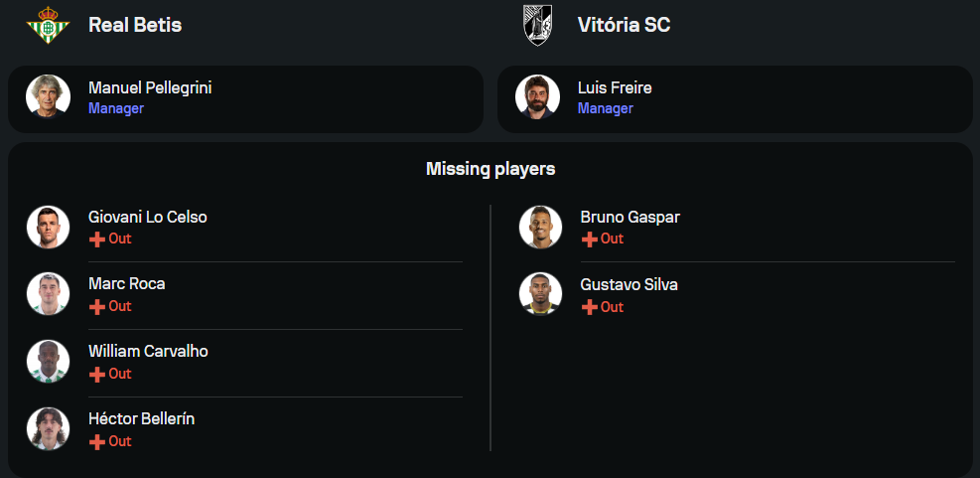Open the Vitória SC team name link

coord(624,26)
